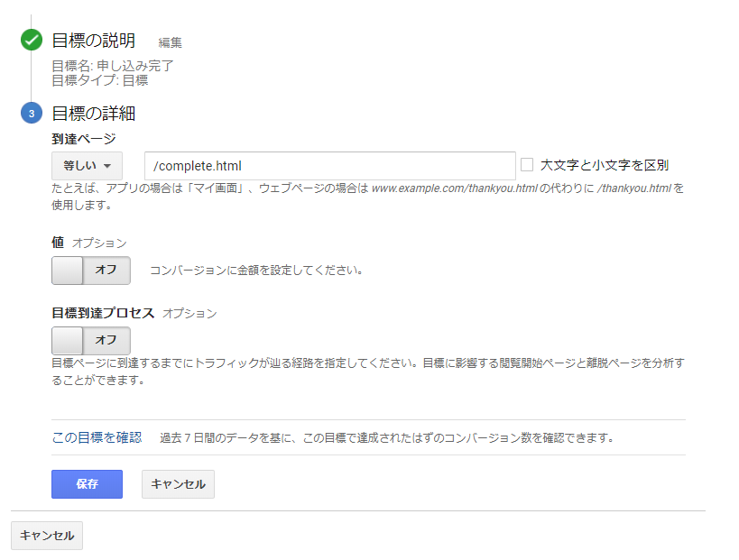Image resolution: width=739 pixels, height=560 pixels.
Task: Toggle the 値 switch on
Action: [91, 271]
